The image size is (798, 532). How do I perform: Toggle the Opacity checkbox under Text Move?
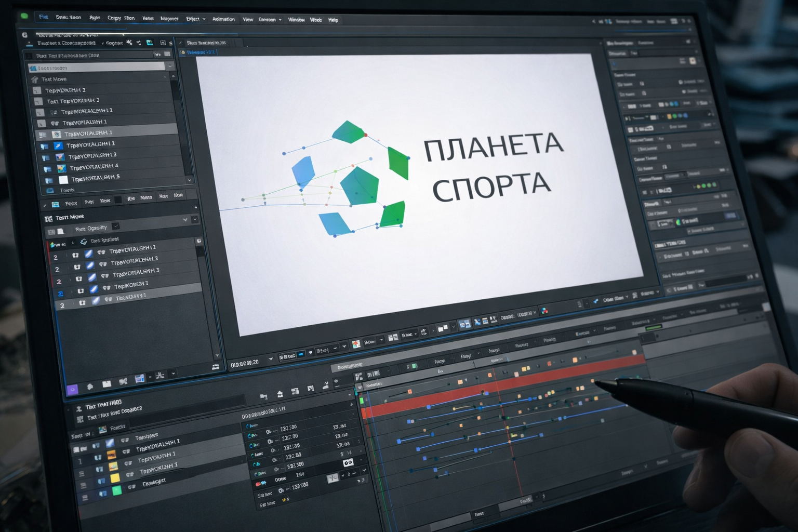tap(116, 226)
